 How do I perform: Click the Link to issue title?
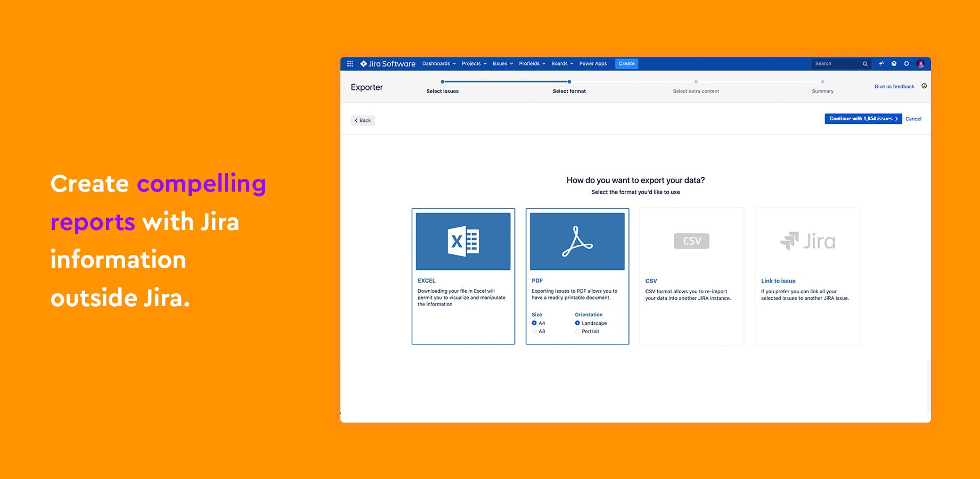(x=778, y=281)
